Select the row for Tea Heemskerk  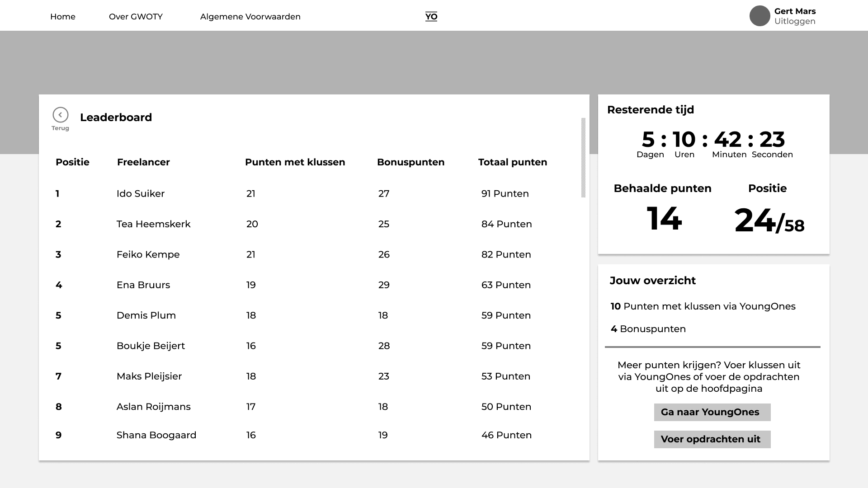[x=153, y=224]
